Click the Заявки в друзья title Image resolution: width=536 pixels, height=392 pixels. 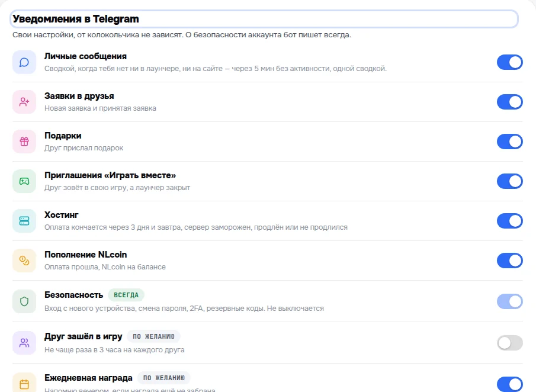pos(79,96)
